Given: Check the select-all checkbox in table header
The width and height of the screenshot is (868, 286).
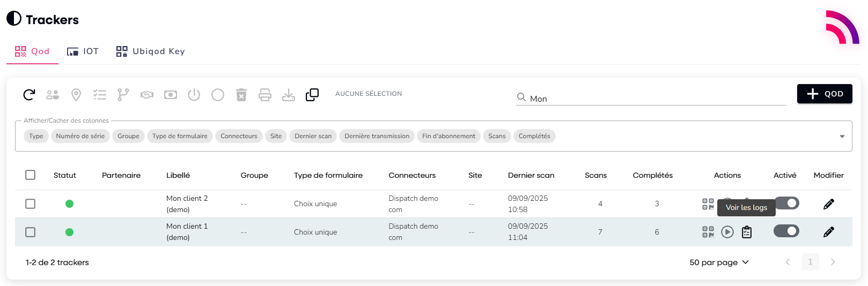Looking at the screenshot, I should click(x=31, y=175).
